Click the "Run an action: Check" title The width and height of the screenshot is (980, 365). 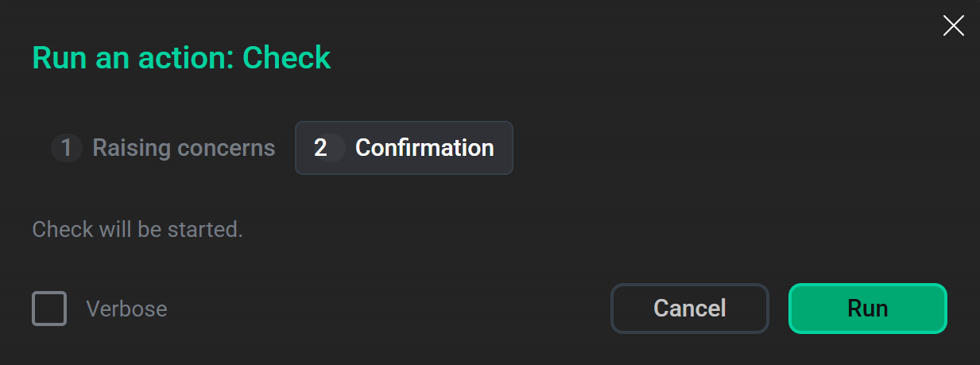(181, 58)
